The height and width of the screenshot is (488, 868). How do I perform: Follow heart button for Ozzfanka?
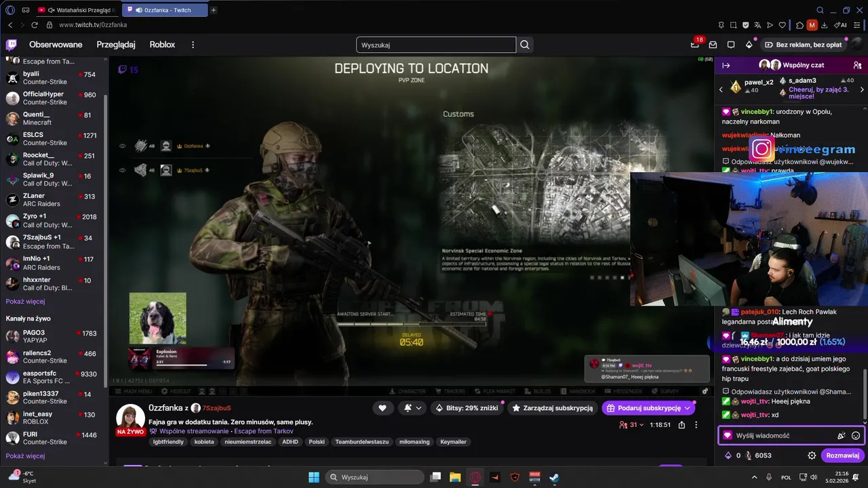click(x=382, y=408)
